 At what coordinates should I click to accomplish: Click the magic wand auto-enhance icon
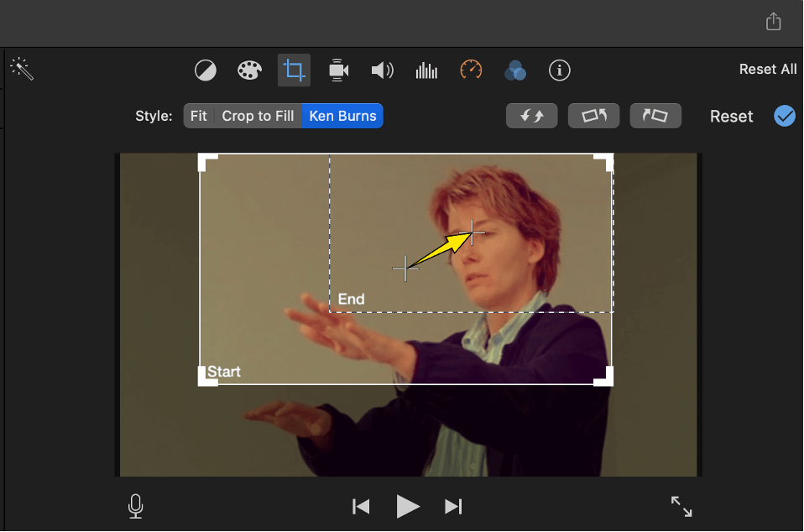[x=22, y=70]
